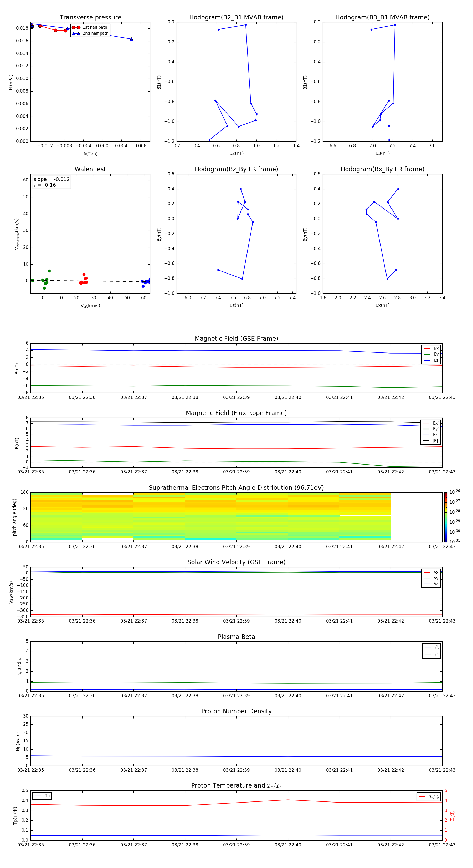Select the "Hodogram(B3_B1 MVAB frame)" title
Viewport: 473px width, 868px height.
click(382, 18)
